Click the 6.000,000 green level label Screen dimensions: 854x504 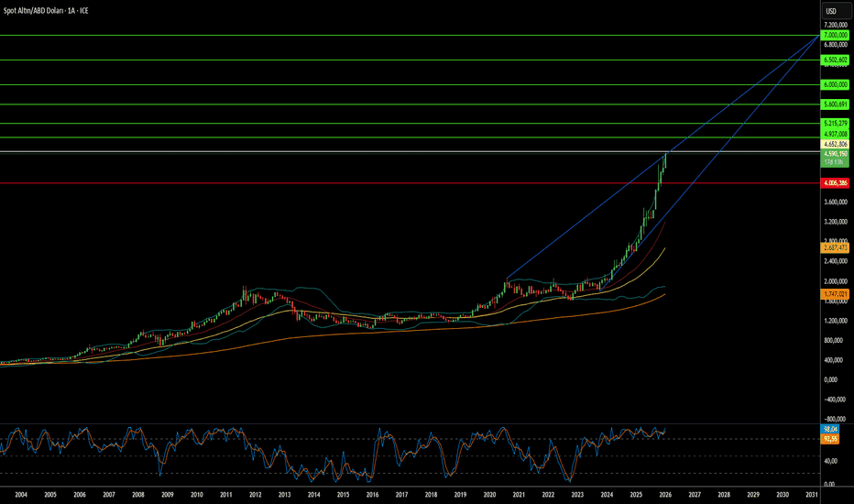click(835, 84)
